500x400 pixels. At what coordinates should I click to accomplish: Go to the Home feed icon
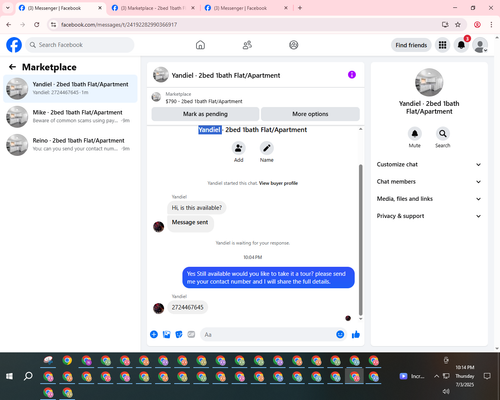[200, 45]
